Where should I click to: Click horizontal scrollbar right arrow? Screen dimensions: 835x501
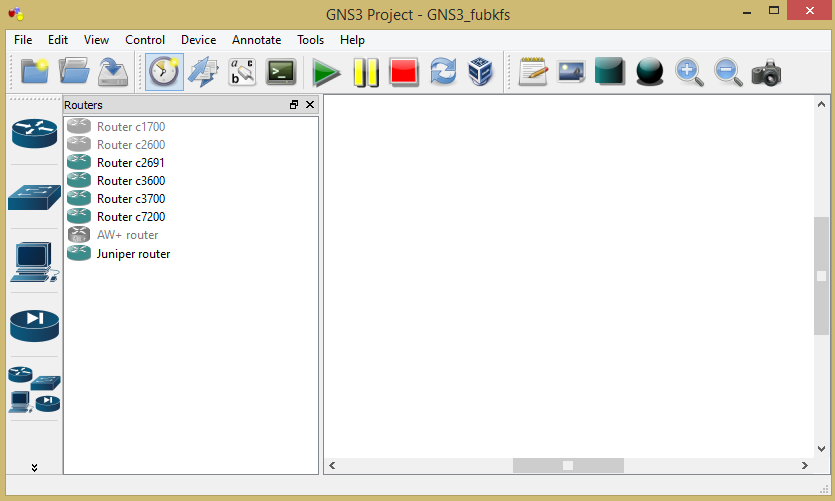point(805,465)
